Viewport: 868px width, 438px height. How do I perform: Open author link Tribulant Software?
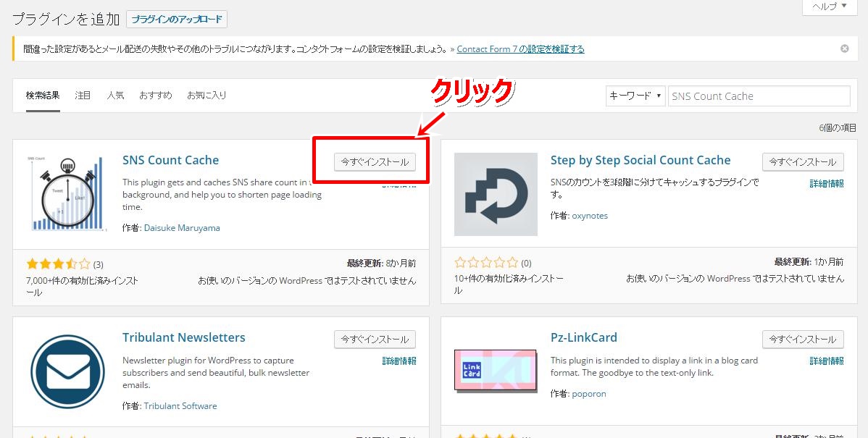(x=180, y=406)
